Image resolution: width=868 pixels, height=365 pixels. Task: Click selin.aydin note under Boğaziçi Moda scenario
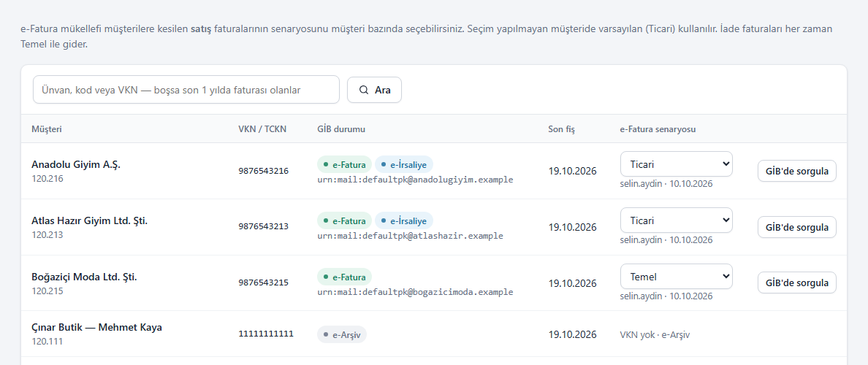(666, 296)
